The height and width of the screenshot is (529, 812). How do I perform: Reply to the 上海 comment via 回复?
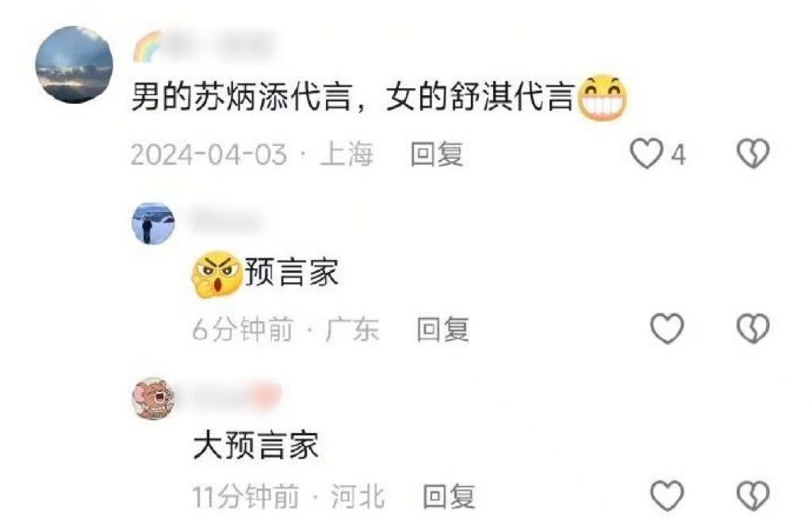pyautogui.click(x=437, y=155)
